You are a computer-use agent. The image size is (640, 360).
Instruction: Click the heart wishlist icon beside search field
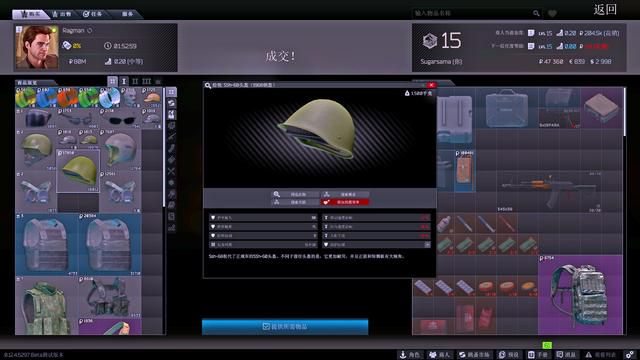coord(552,14)
